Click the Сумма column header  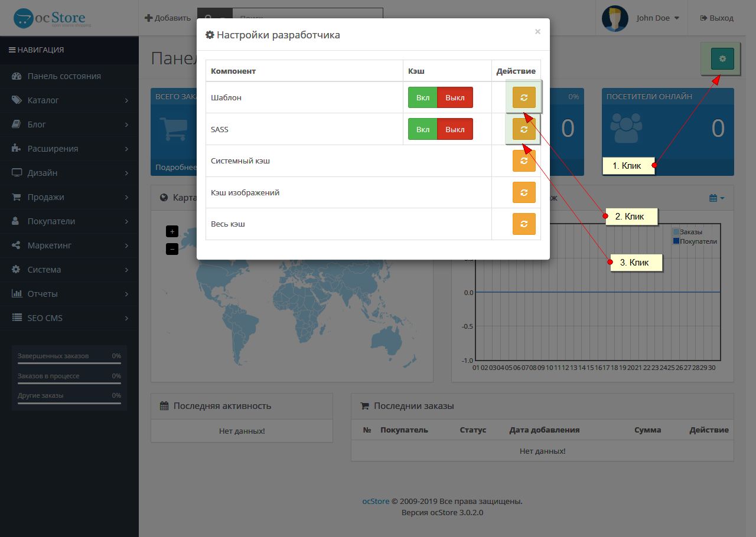(648, 430)
